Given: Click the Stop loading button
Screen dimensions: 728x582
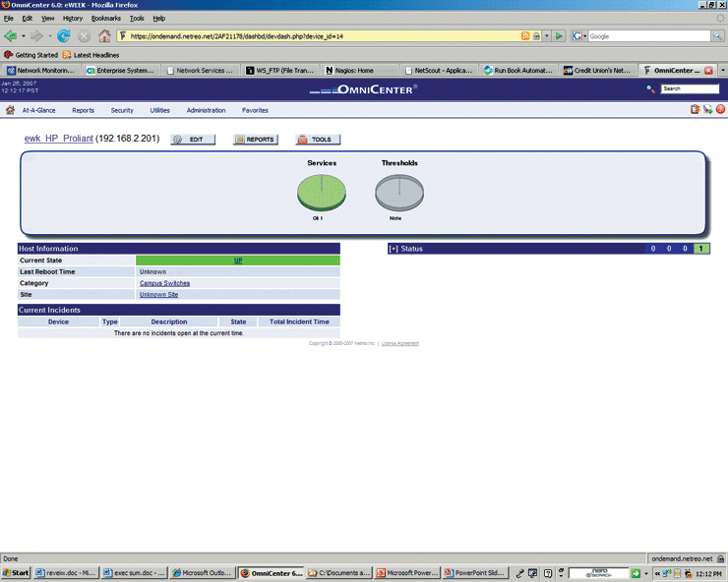Looking at the screenshot, I should (84, 35).
